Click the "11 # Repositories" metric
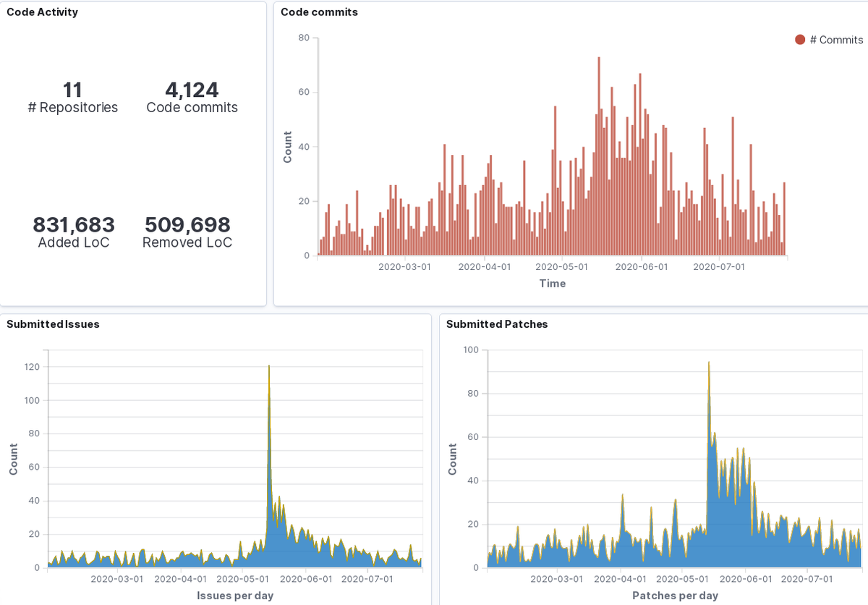The width and height of the screenshot is (868, 605). coord(73,98)
